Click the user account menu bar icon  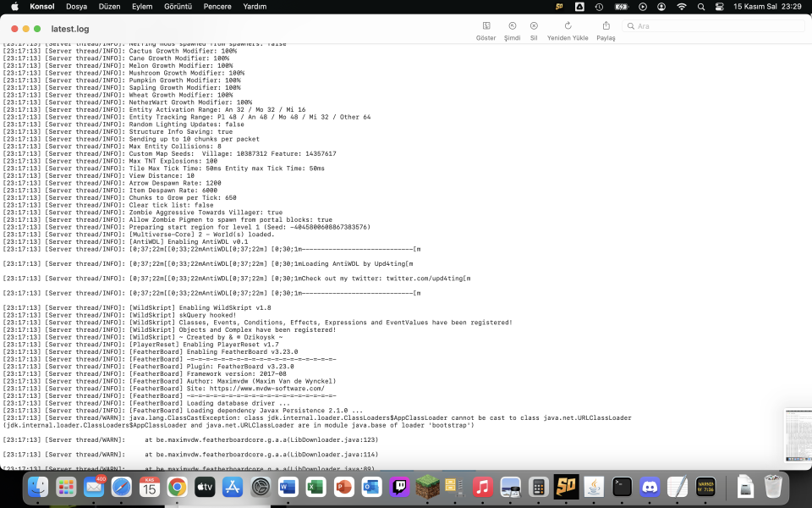[x=661, y=7]
